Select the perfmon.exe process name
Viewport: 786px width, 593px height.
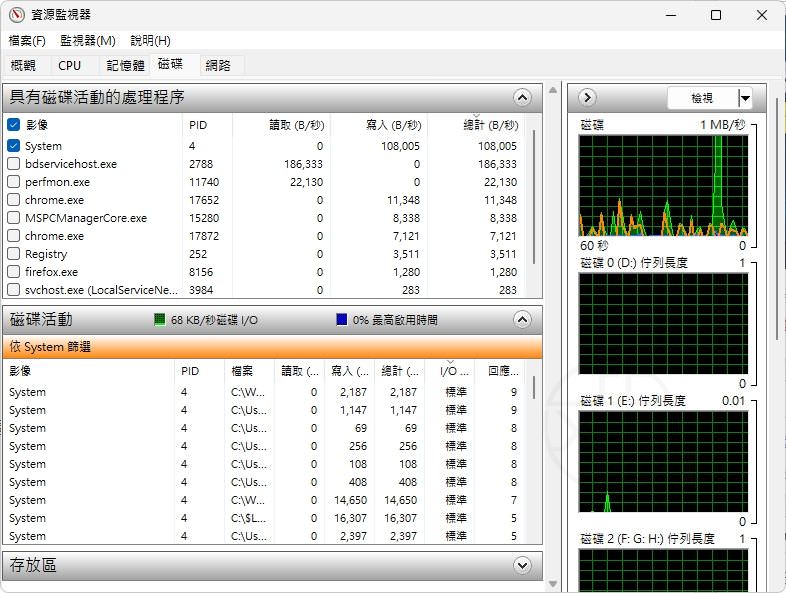[57, 182]
